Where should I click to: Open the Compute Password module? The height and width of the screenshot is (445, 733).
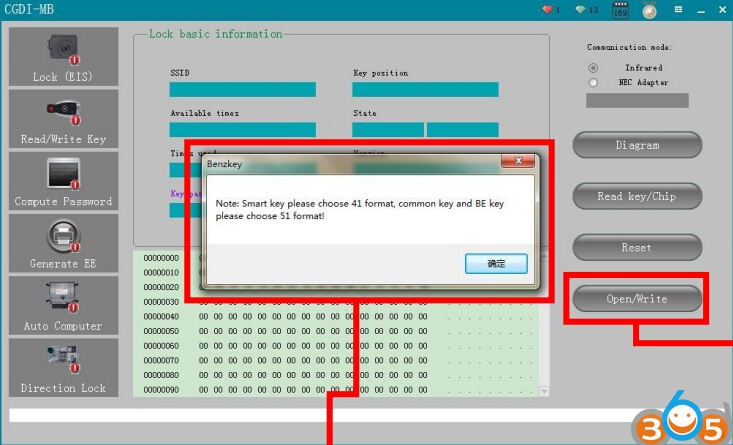point(63,181)
